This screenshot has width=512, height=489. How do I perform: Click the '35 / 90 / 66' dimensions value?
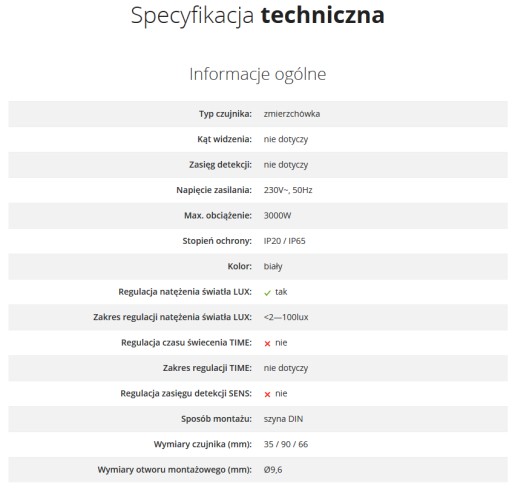click(286, 444)
